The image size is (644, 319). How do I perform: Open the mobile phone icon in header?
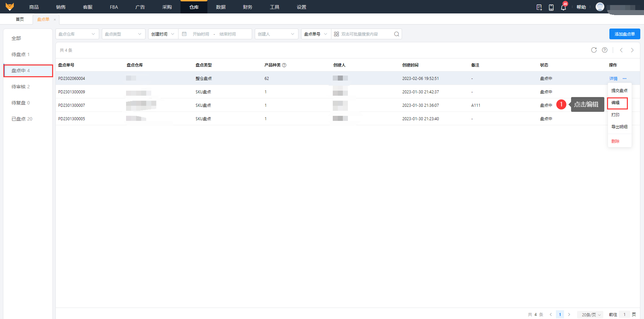pyautogui.click(x=551, y=7)
